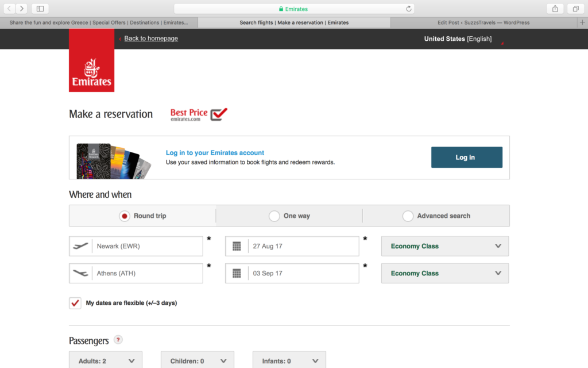Screen dimensions: 588x368
Task: Open outbound Economy Class dropdown
Action: (x=445, y=246)
